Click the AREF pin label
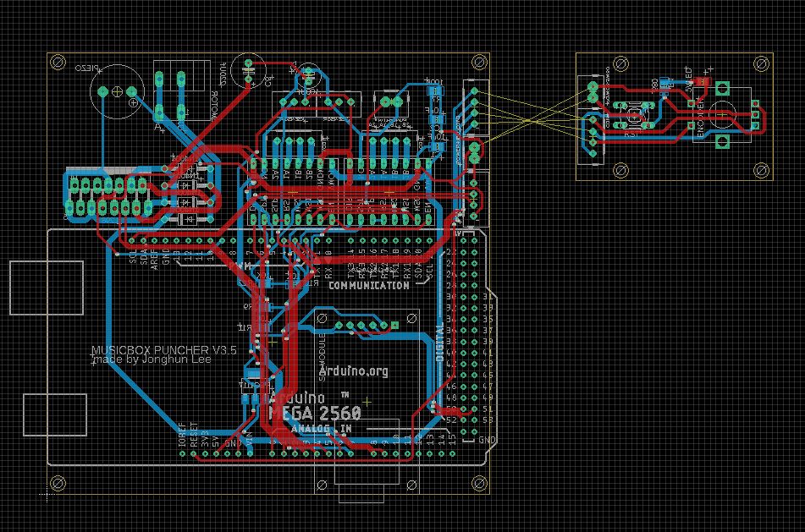Viewport: 805px width, 532px height. pyautogui.click(x=155, y=258)
